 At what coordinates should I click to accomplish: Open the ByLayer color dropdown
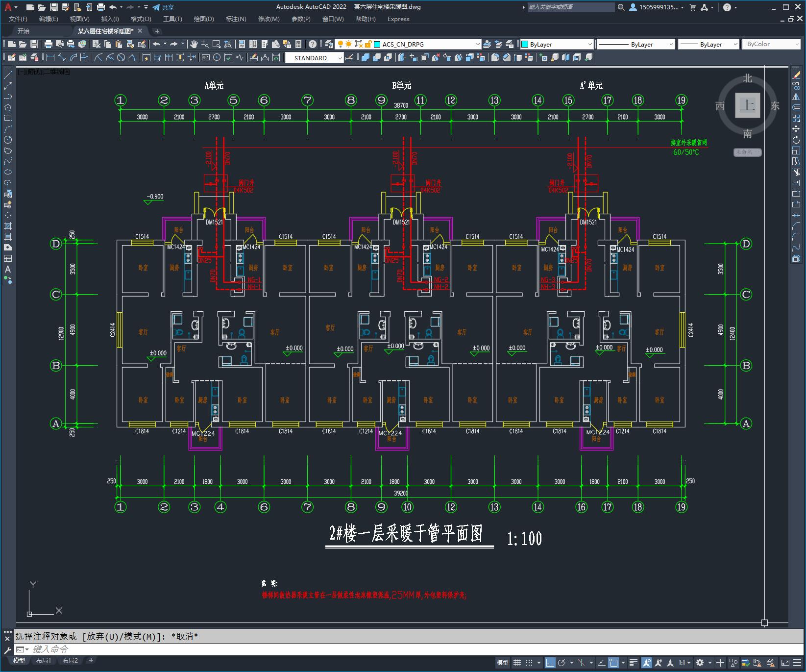coord(557,44)
